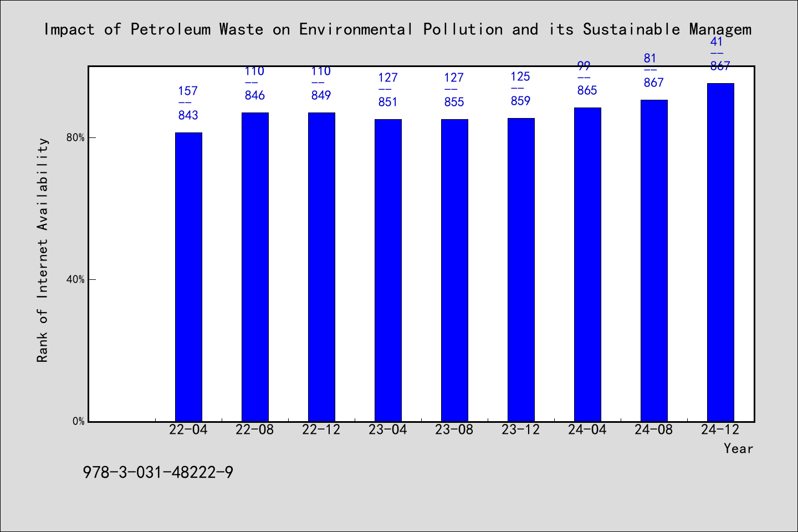Viewport: 798px width, 532px height.
Task: Select the x-axis label 24-08
Action: (x=654, y=429)
